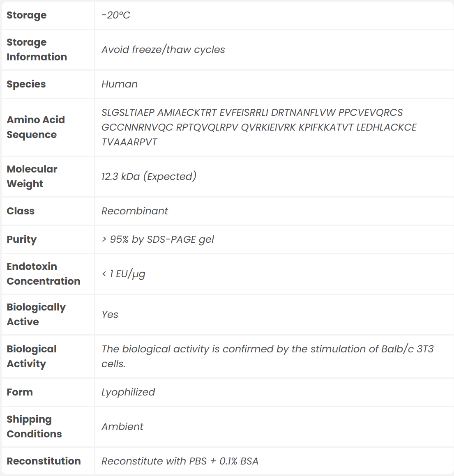Screen dimensions: 454x476
Task: Click the 'Lyophilized' form value
Action: coord(128,392)
